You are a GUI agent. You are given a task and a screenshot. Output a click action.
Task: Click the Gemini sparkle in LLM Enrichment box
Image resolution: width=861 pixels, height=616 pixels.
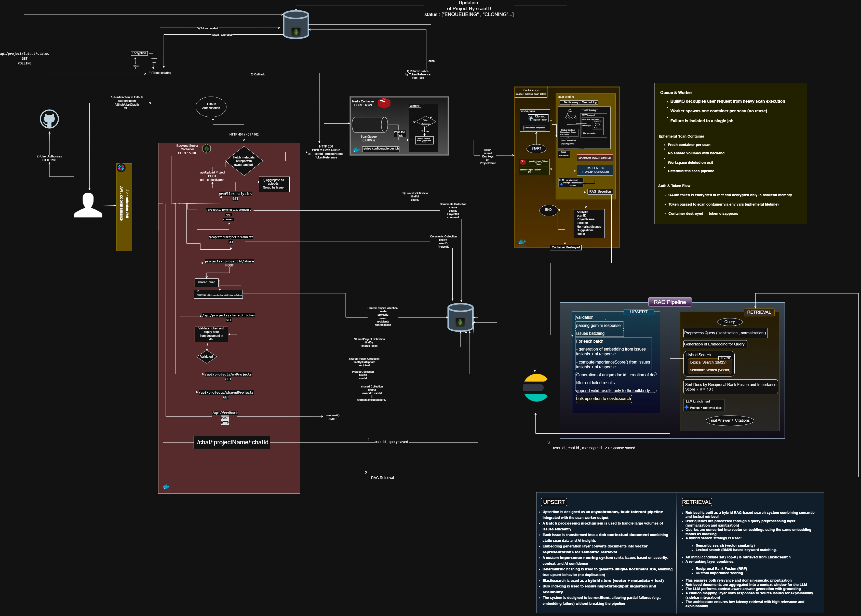coord(561,184)
